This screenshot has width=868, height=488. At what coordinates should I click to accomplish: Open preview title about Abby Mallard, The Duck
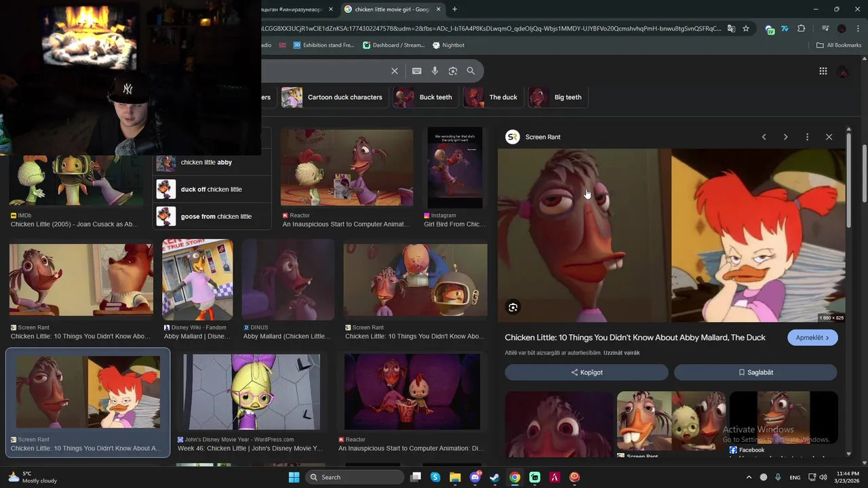click(x=635, y=338)
